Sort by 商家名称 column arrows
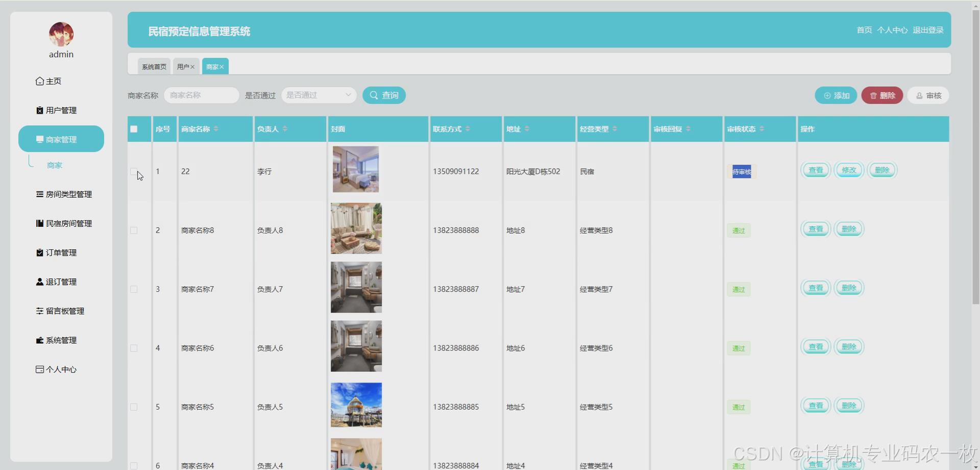Viewport: 980px width, 470px height. (216, 129)
